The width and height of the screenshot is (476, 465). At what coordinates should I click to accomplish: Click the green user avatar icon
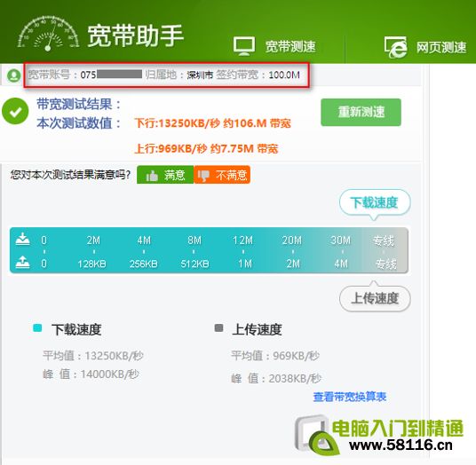tap(13, 75)
